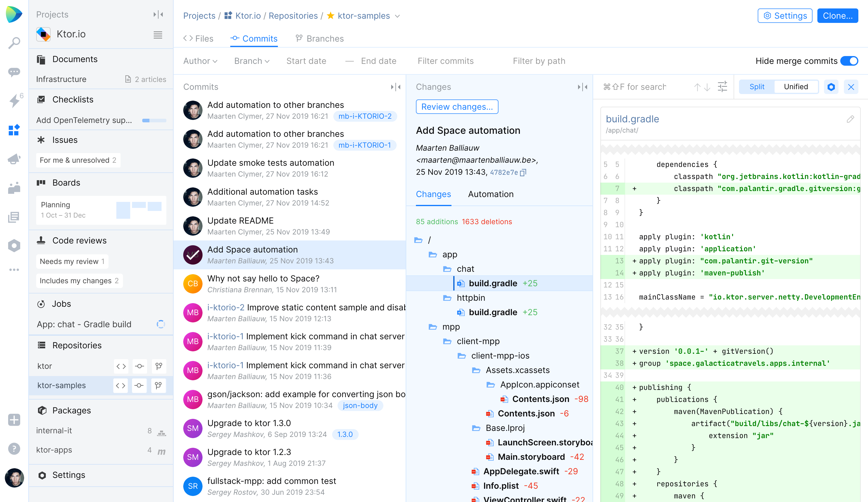Open the lightning bolt to-do icon
Screen dimensions: 868x502
(x=14, y=101)
